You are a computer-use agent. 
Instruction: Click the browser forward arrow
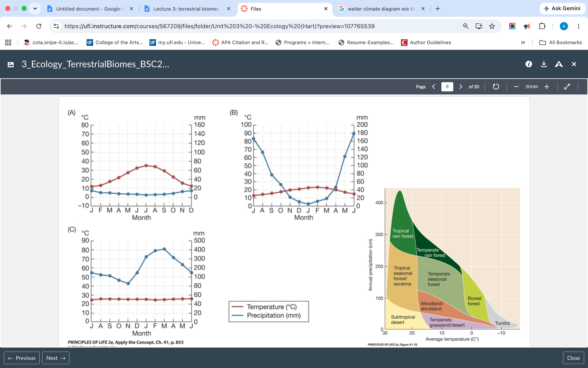pyautogui.click(x=24, y=26)
